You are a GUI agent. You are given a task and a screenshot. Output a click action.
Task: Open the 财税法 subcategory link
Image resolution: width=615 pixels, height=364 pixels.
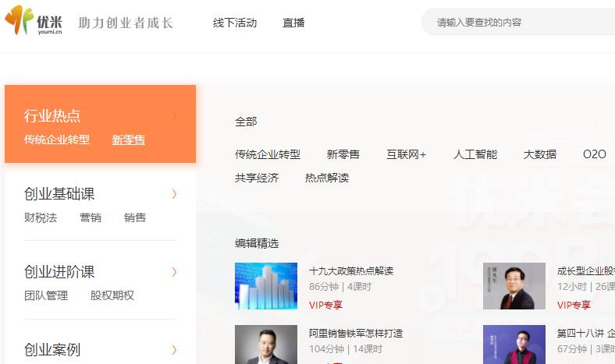point(41,217)
